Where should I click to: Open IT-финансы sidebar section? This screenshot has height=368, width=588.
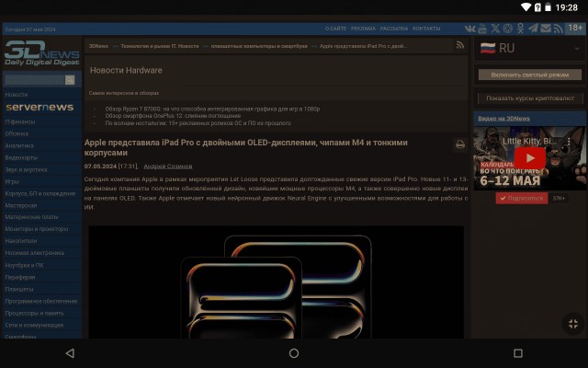(x=20, y=121)
